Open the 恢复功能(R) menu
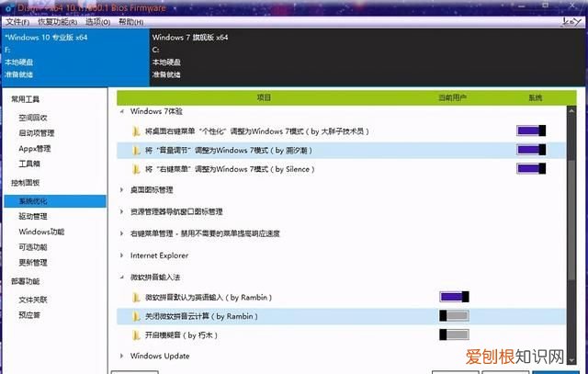588x374 pixels. 57,22
